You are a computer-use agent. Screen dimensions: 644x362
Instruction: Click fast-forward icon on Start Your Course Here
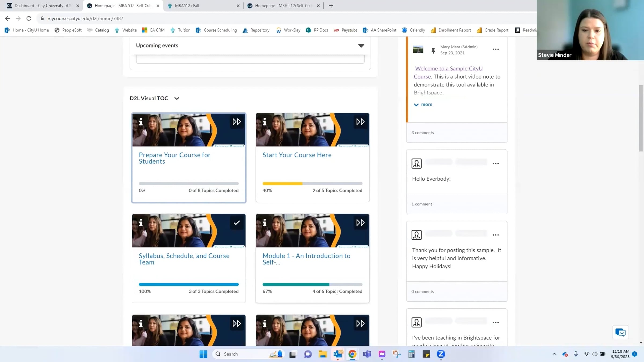pyautogui.click(x=360, y=122)
